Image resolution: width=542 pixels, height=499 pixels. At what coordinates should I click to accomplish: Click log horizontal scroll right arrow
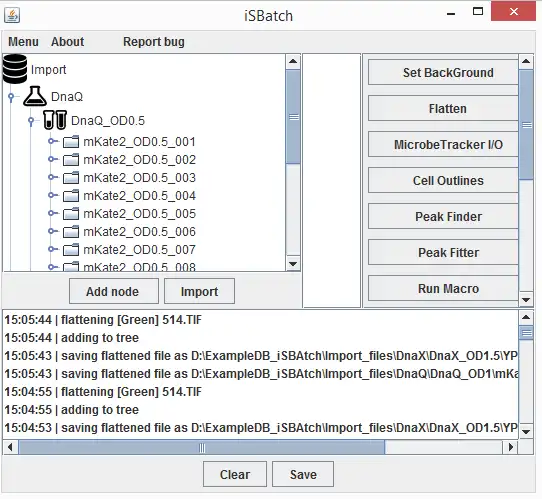click(511, 447)
